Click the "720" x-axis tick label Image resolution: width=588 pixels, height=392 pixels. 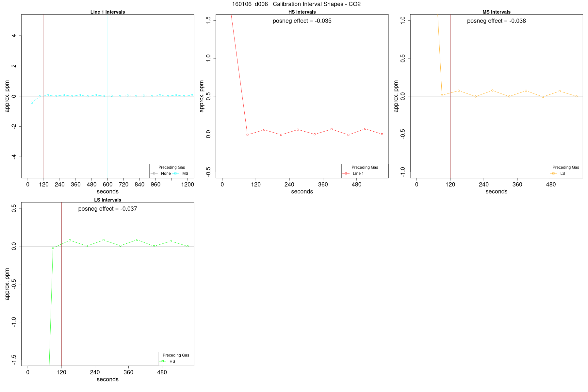123,185
